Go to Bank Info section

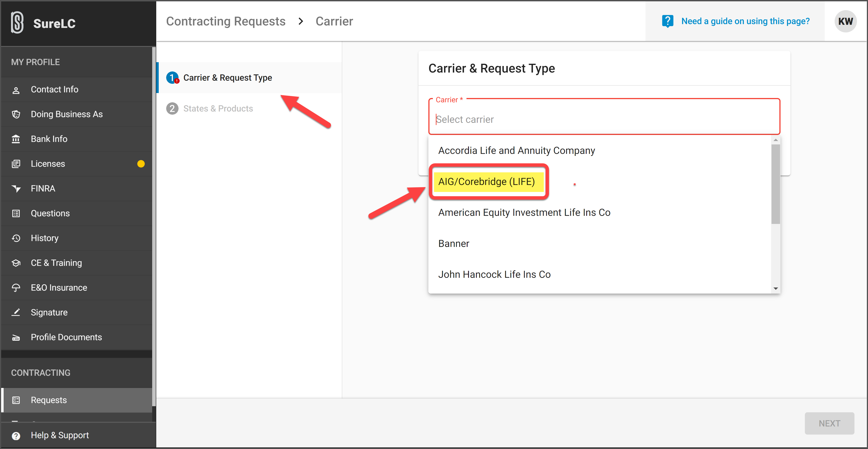click(77, 139)
